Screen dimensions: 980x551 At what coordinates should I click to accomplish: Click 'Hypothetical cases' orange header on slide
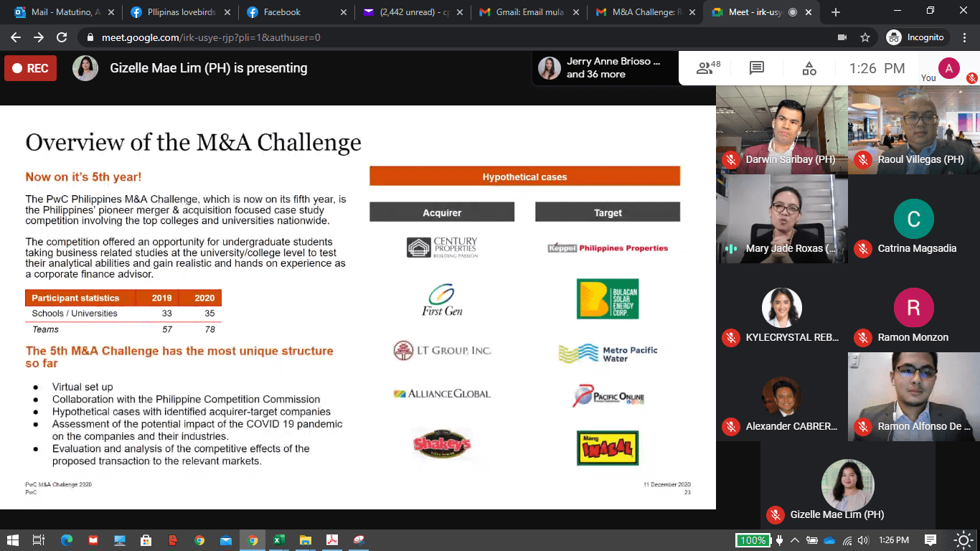coord(524,176)
